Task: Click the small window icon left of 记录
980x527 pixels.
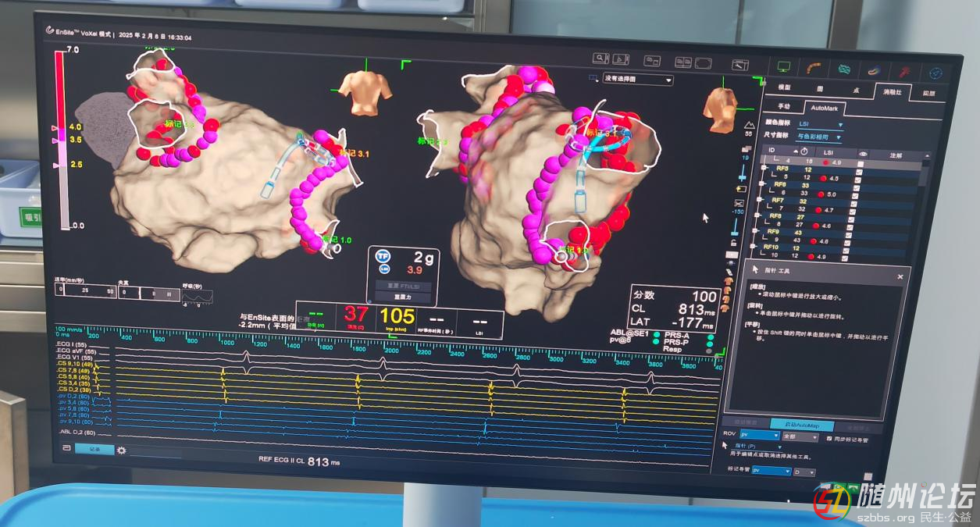Action: pos(67,448)
